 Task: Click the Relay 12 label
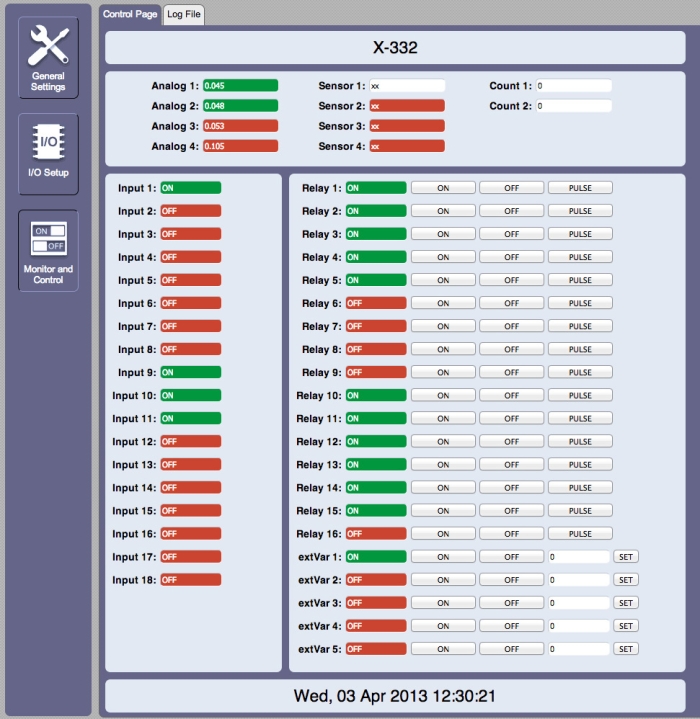(319, 442)
